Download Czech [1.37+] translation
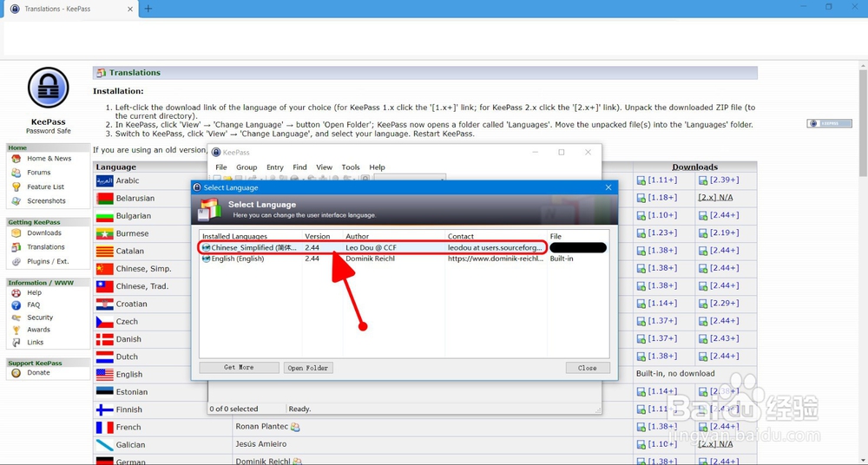Screen dimensions: 868x465 point(662,321)
